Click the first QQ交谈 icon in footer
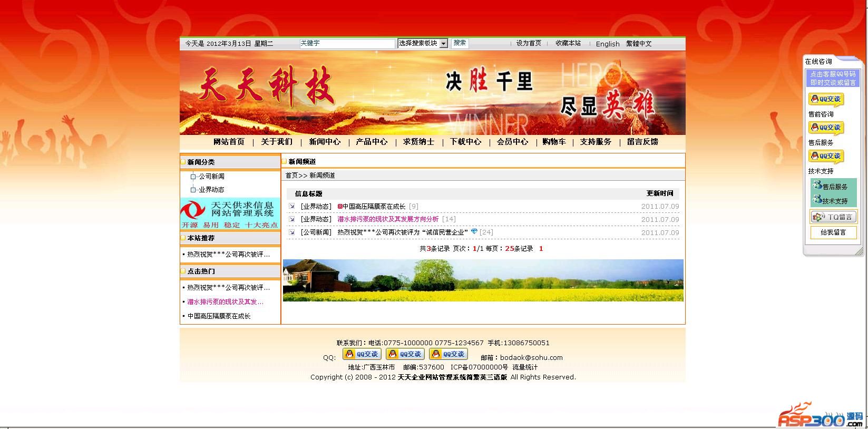 [362, 354]
